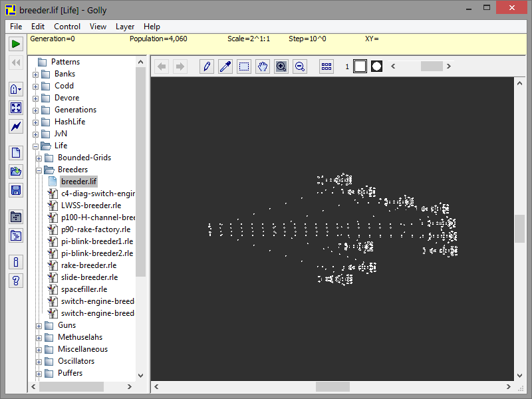
Task: Choose the rectangular selection tool
Action: click(244, 66)
